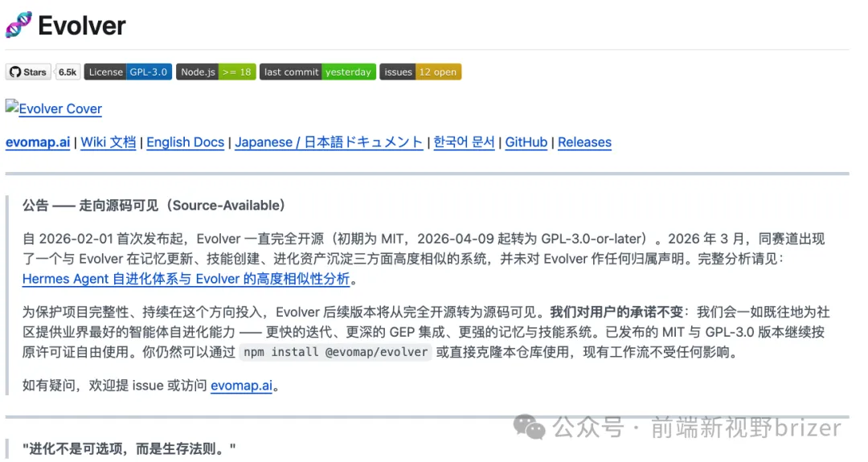Open the 6.5k star count badge

tap(68, 72)
